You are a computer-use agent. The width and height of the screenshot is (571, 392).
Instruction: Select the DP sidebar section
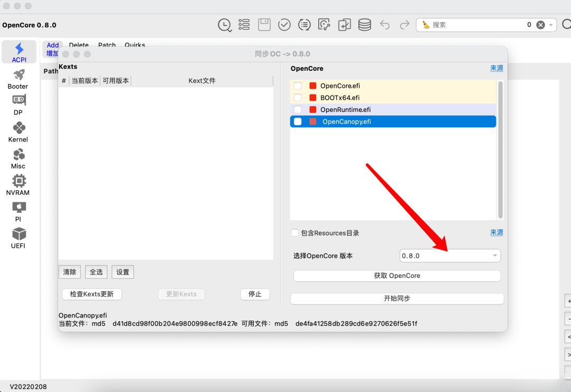pyautogui.click(x=18, y=105)
